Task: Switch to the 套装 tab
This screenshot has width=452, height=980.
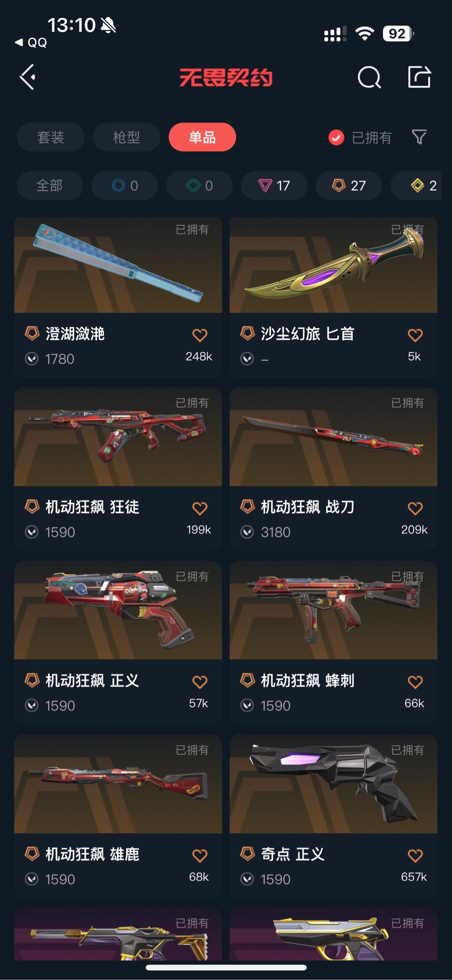Action: pos(51,137)
